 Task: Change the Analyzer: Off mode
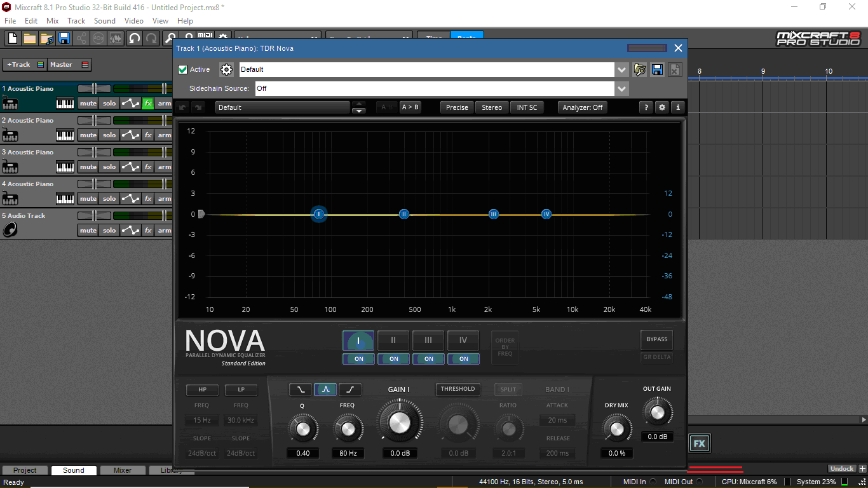pyautogui.click(x=582, y=107)
